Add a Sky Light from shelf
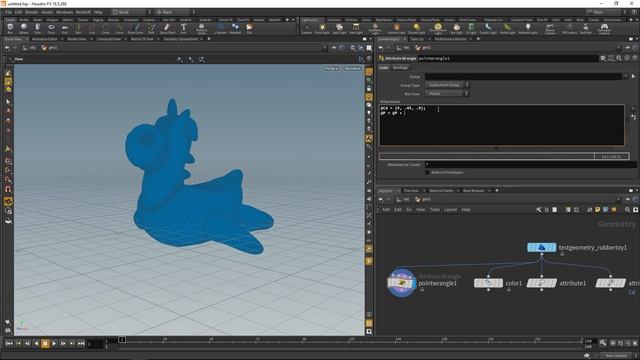This screenshot has width=640, height=360. 456,29
